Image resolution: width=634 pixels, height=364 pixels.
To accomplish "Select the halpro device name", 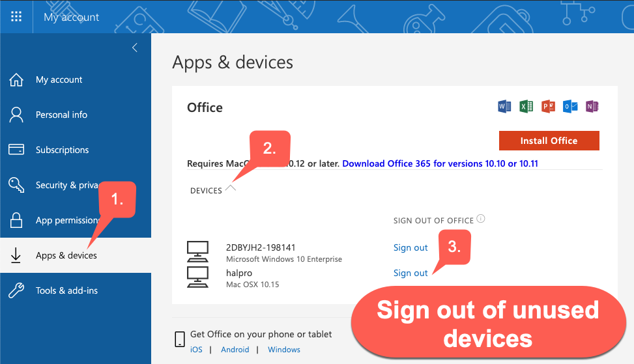I will 239,273.
